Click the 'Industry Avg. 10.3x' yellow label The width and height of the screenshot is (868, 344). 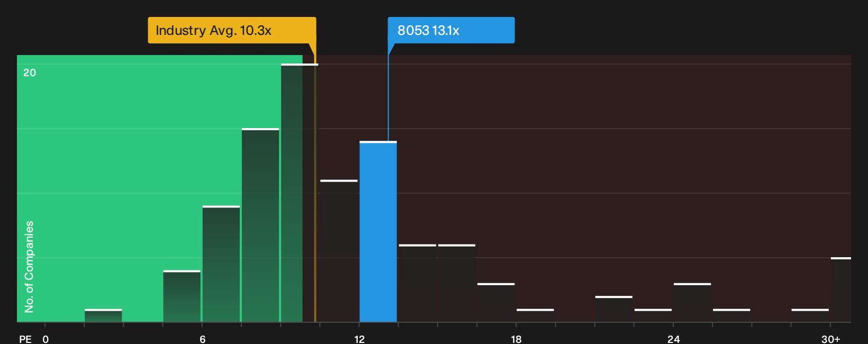(x=232, y=30)
